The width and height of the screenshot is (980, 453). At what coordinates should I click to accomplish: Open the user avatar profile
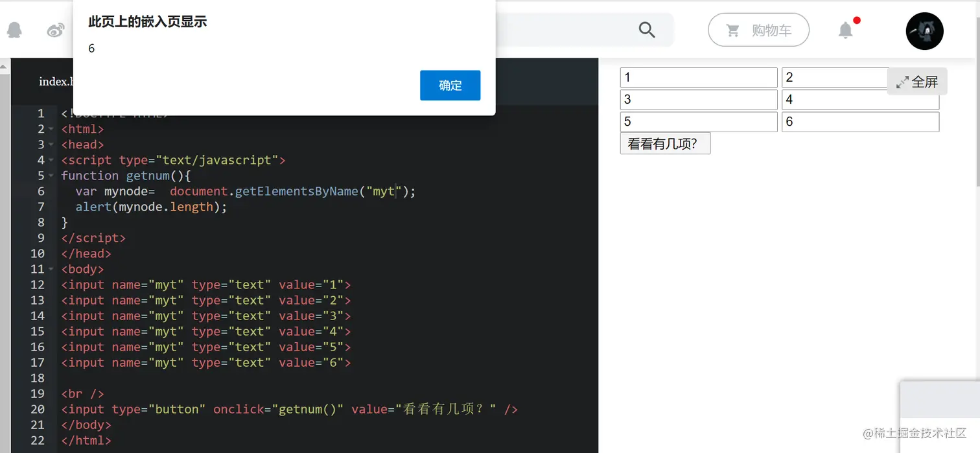(924, 31)
